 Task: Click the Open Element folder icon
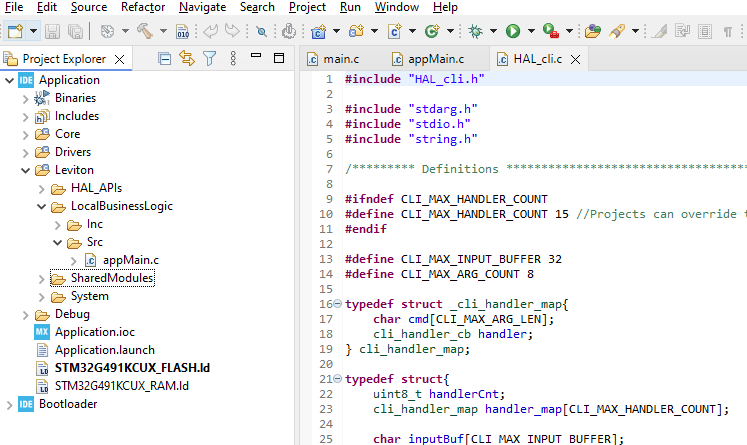pyautogui.click(x=593, y=31)
